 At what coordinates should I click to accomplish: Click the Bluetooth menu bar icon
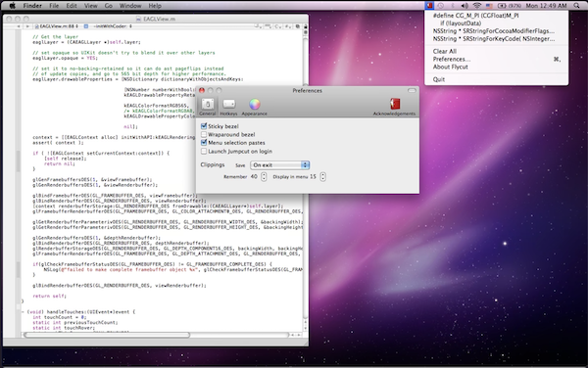453,6
